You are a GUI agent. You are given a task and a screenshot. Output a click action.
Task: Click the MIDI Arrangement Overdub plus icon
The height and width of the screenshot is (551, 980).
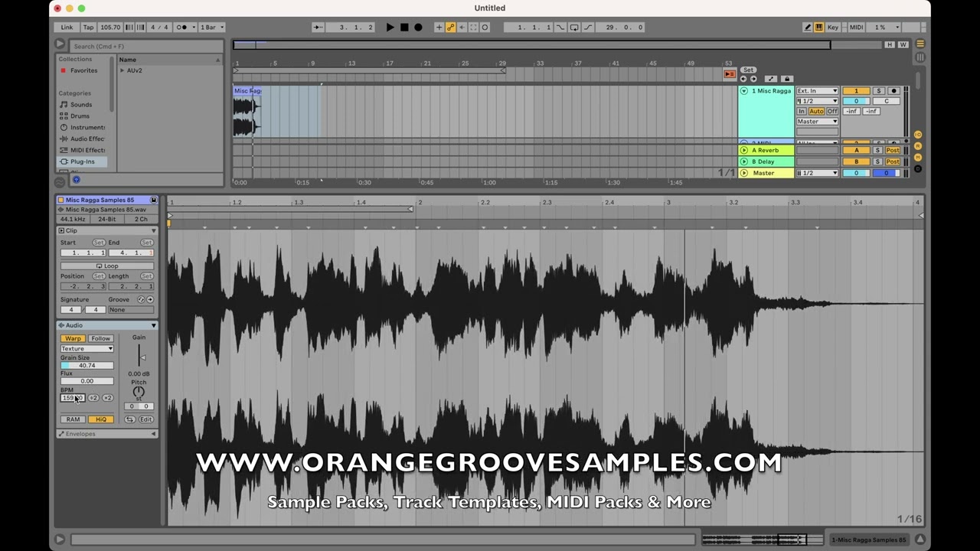(439, 28)
